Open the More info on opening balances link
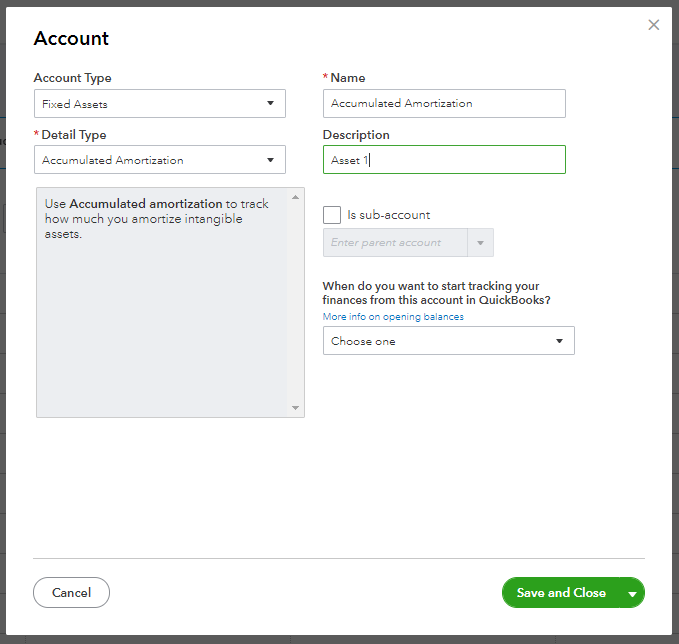This screenshot has width=679, height=644. click(393, 317)
